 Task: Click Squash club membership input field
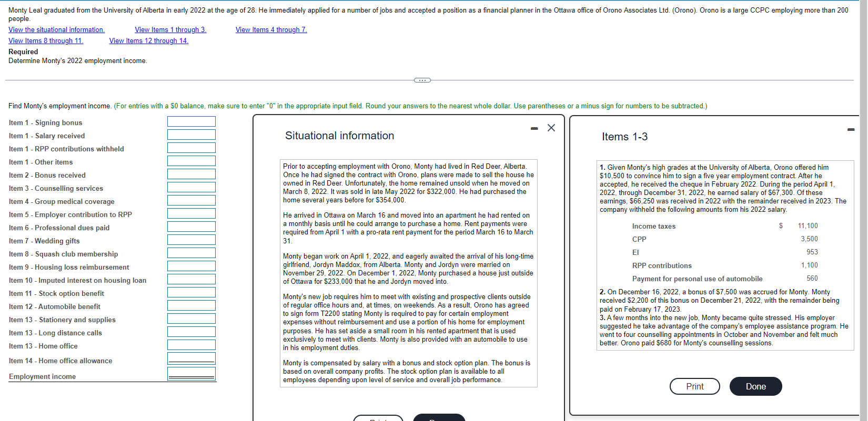point(191,253)
